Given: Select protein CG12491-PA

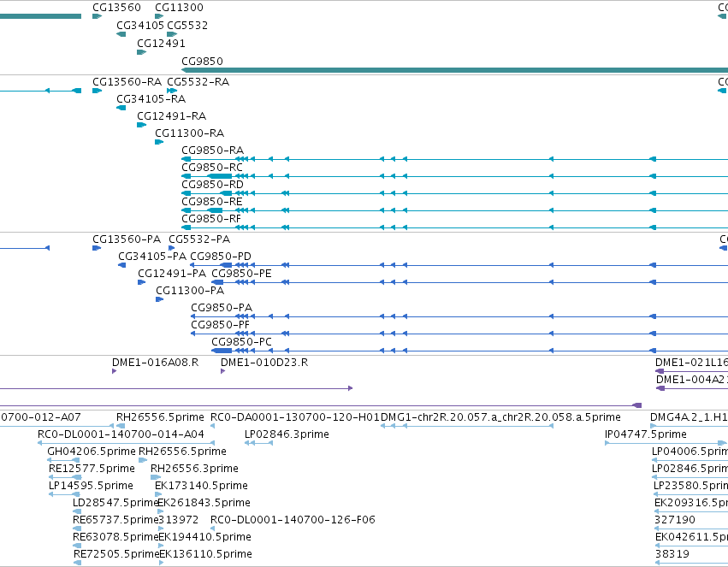Looking at the screenshot, I should (172, 274).
